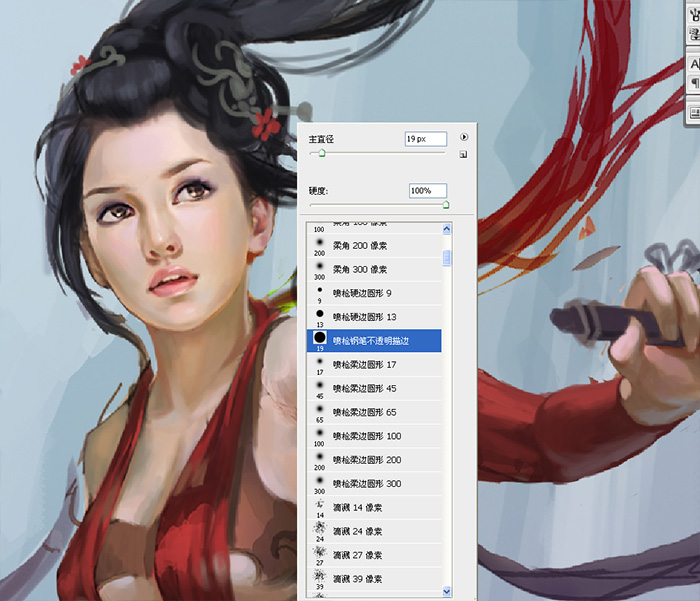Select brush 滴溅 24 像素
This screenshot has height=601, width=700.
coord(374,531)
